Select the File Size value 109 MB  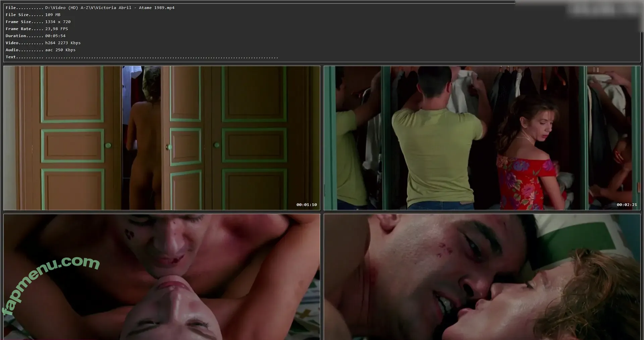pyautogui.click(x=53, y=15)
